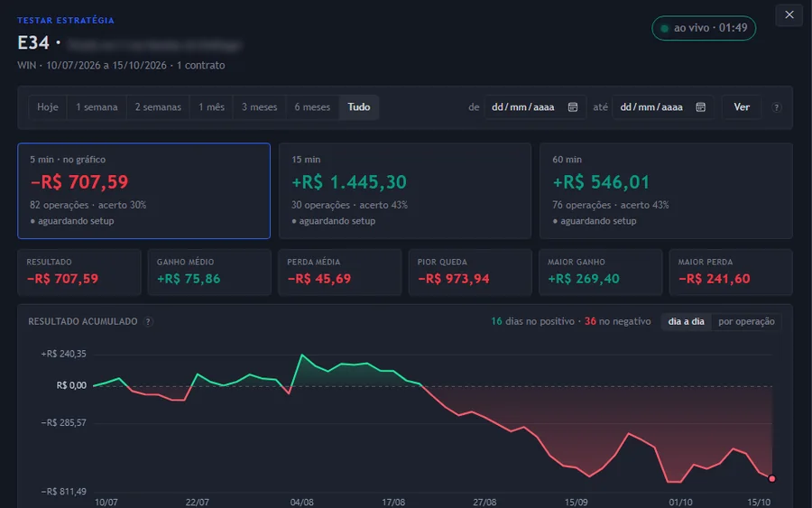Image resolution: width=812 pixels, height=508 pixels.
Task: Switch chart to 'por operação' view
Action: (x=746, y=321)
